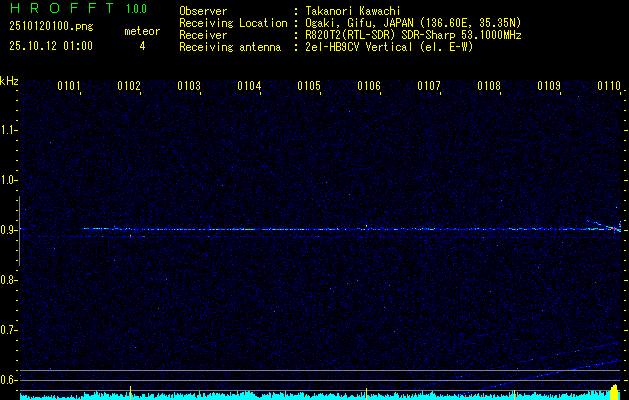
Task: Click the 0.9 kHz axis label
Action: coord(7,230)
